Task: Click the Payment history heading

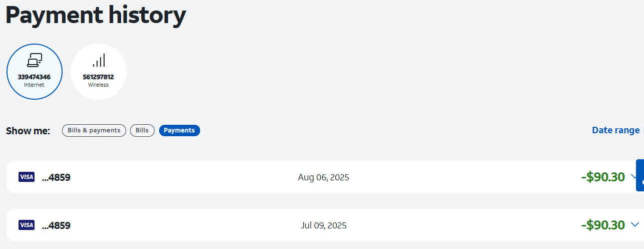Action: [96, 15]
